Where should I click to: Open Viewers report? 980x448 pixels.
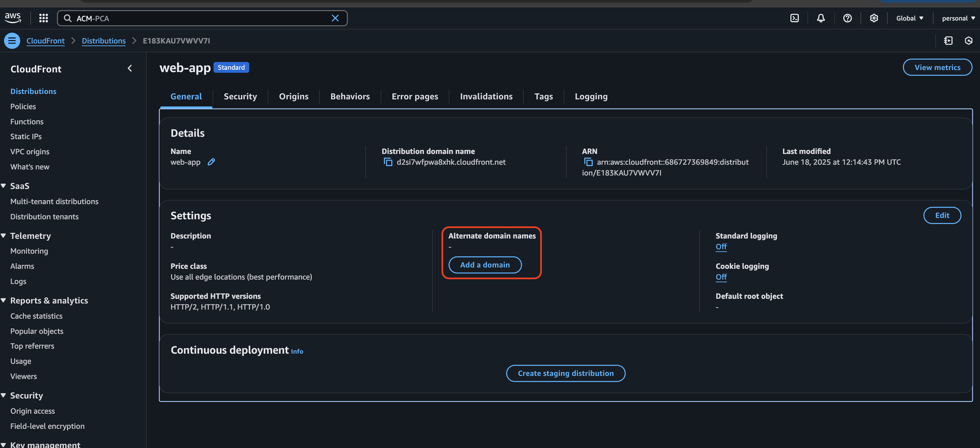tap(23, 376)
